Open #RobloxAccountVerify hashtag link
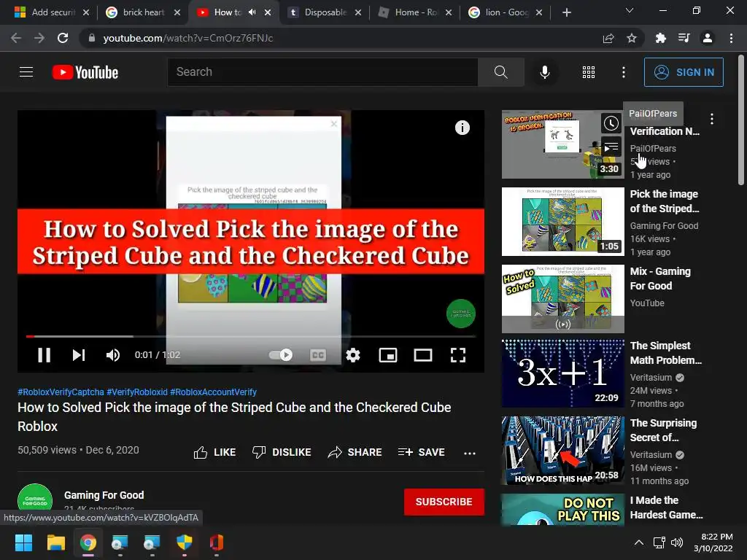This screenshot has width=747, height=560. point(214,392)
